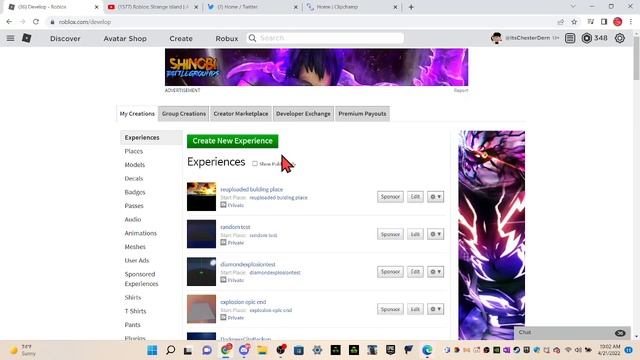The height and width of the screenshot is (360, 640).
Task: Click the Create New Experience button
Action: (x=233, y=141)
